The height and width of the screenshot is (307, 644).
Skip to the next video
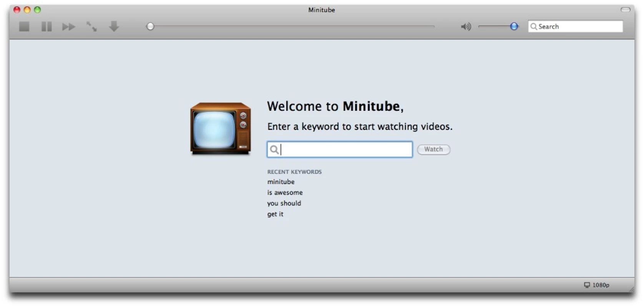(x=69, y=27)
